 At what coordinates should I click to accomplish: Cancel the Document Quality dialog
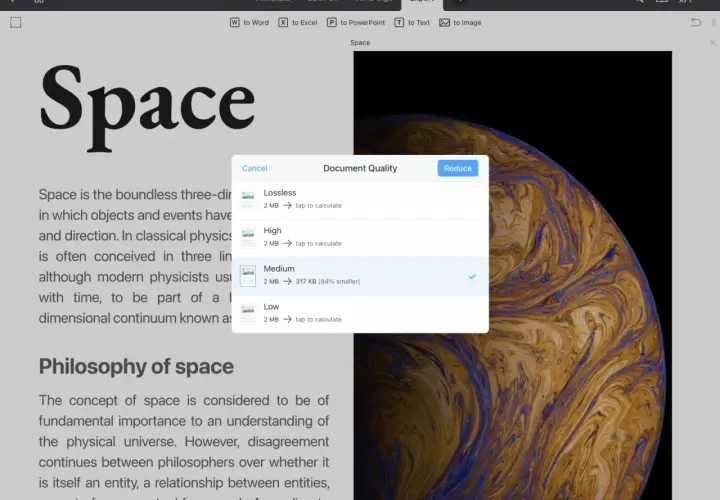coord(254,168)
